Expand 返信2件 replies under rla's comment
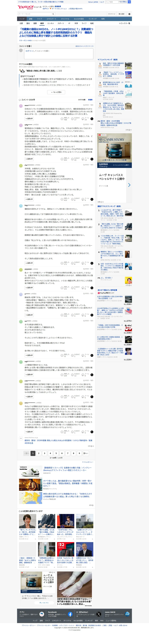The height and width of the screenshot is (644, 149). [x=29, y=199]
